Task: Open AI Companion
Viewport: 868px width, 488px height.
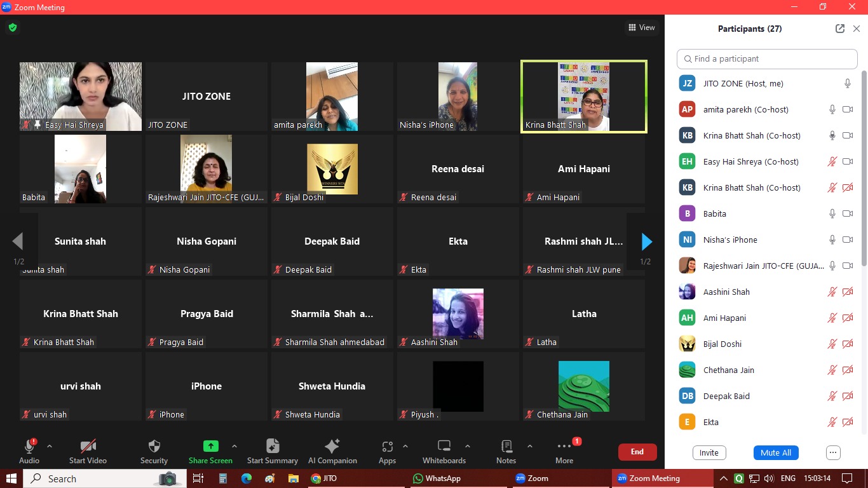Action: (332, 447)
